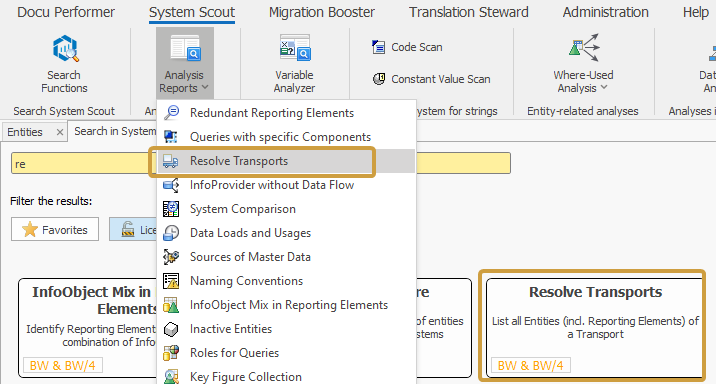Click the Inactive Entities cube icon
This screenshot has width=716, height=384.
point(171,329)
